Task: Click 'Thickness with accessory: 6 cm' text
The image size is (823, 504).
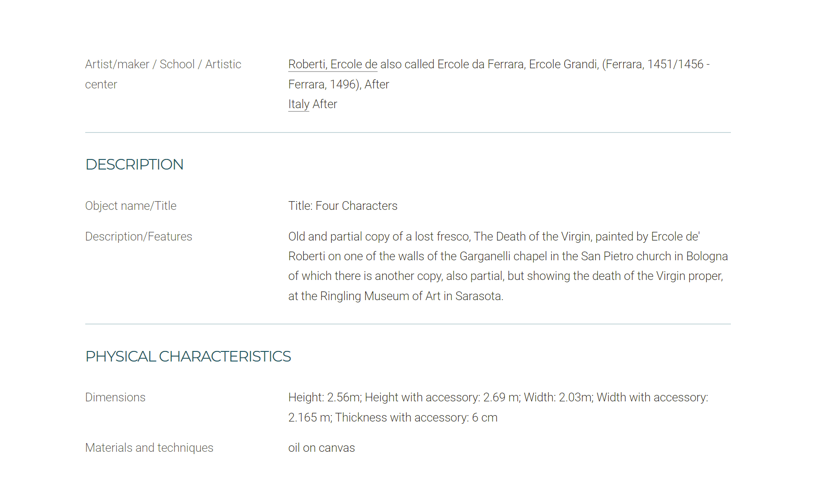Action: (x=416, y=417)
